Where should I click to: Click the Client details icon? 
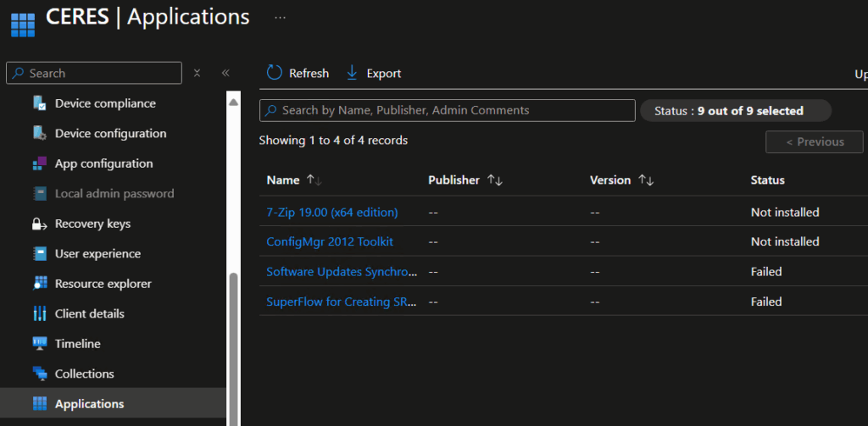(39, 314)
